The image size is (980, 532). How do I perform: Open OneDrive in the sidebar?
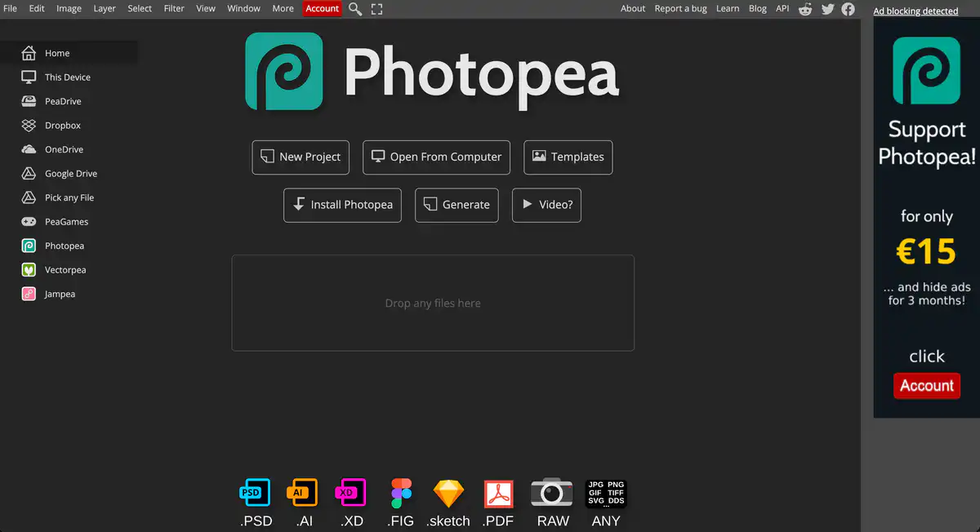click(69, 149)
